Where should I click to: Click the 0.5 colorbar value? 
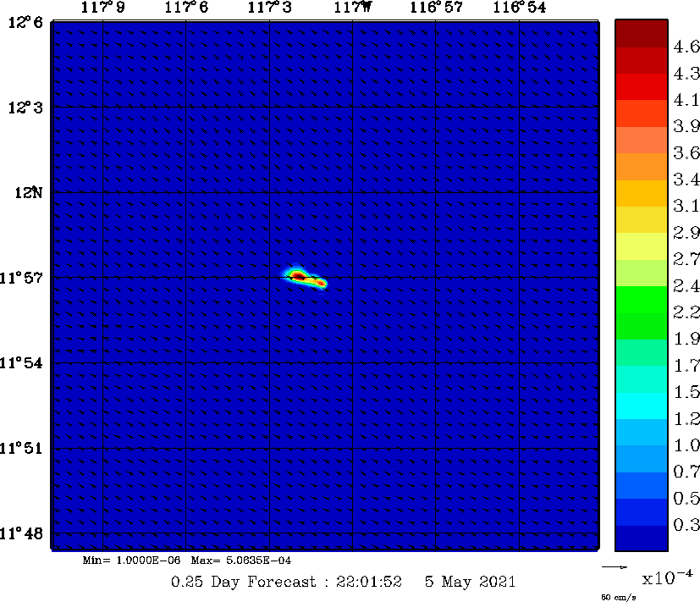(x=686, y=498)
